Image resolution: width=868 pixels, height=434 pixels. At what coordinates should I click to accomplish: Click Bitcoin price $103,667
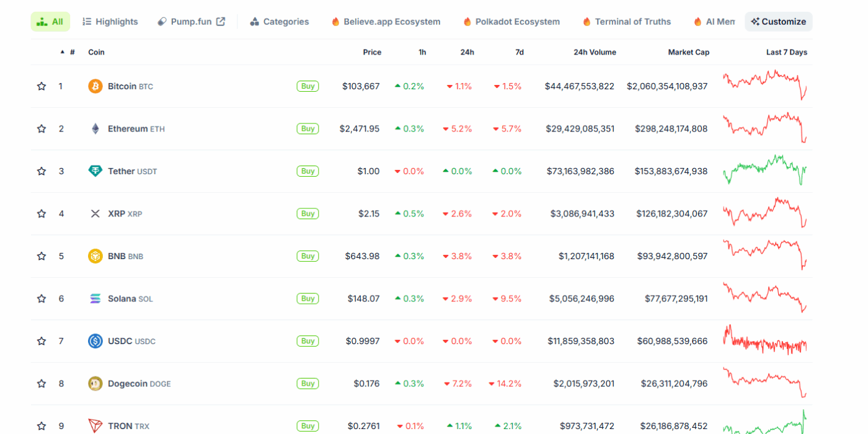point(361,86)
